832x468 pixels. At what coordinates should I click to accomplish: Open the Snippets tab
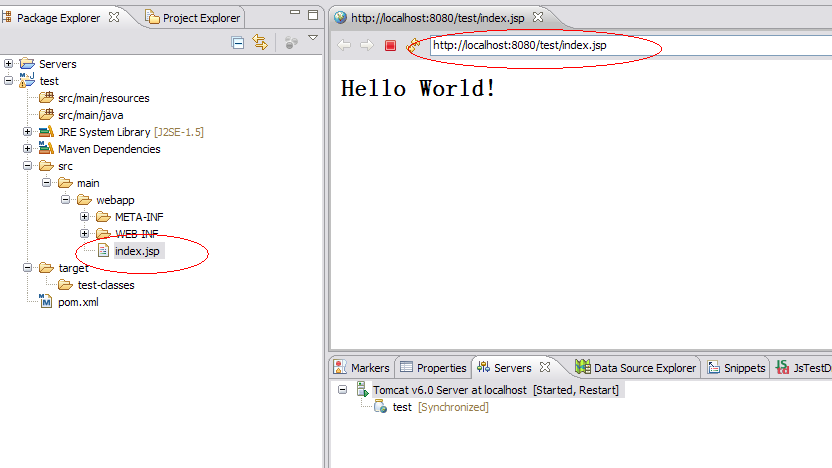coord(737,367)
